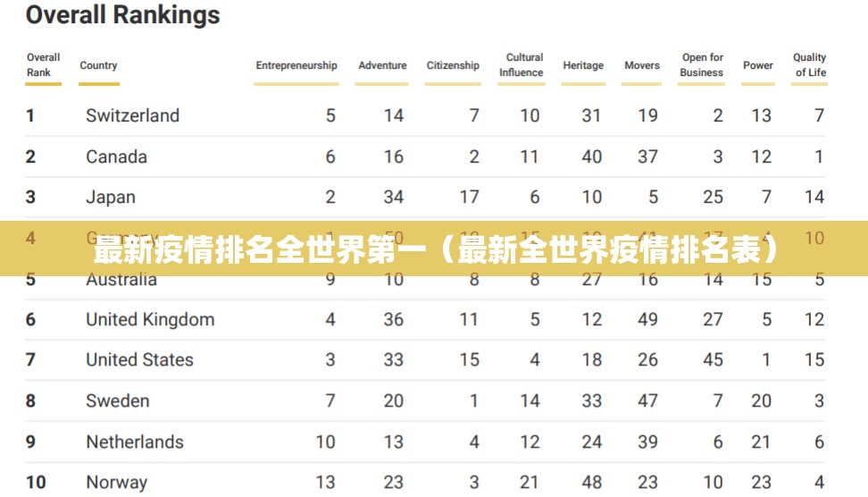
Task: Click the Canada country name
Action: [116, 156]
